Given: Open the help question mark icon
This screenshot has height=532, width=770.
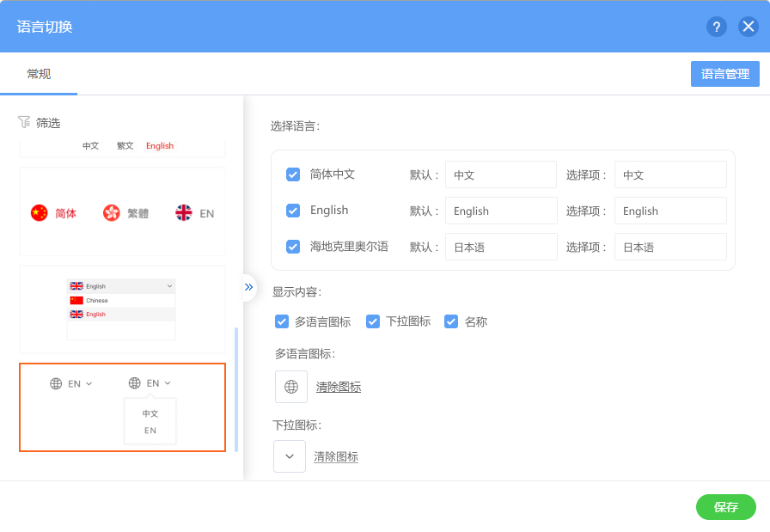Looking at the screenshot, I should [x=717, y=27].
